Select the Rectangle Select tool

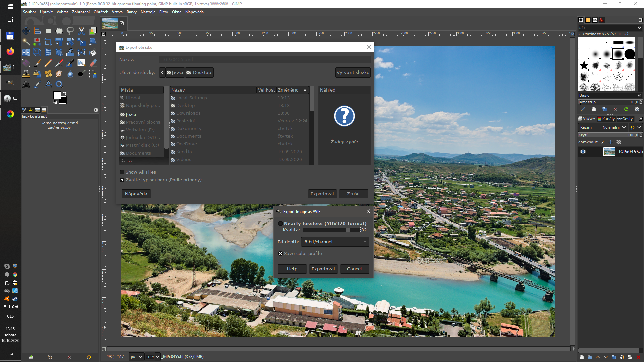coord(48,31)
